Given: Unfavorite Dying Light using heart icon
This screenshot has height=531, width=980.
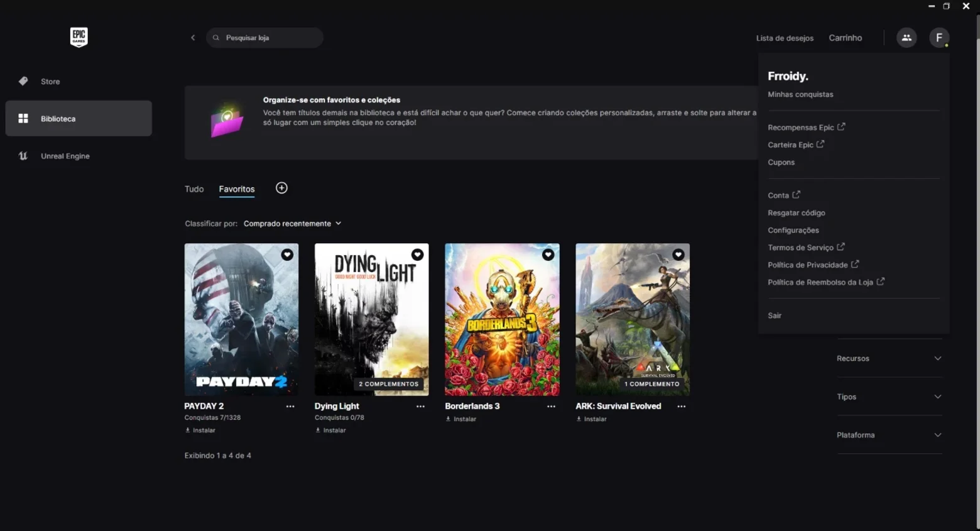Looking at the screenshot, I should (417, 255).
